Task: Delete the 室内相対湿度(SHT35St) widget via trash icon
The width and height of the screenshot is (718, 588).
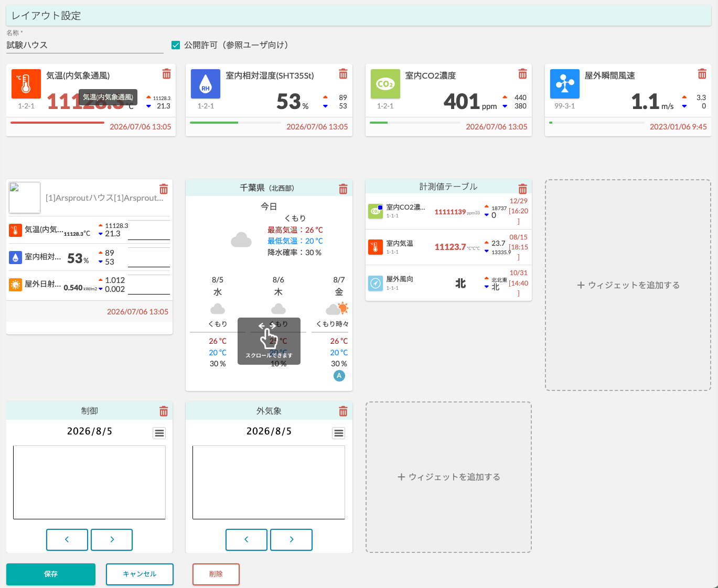Action: (x=343, y=74)
